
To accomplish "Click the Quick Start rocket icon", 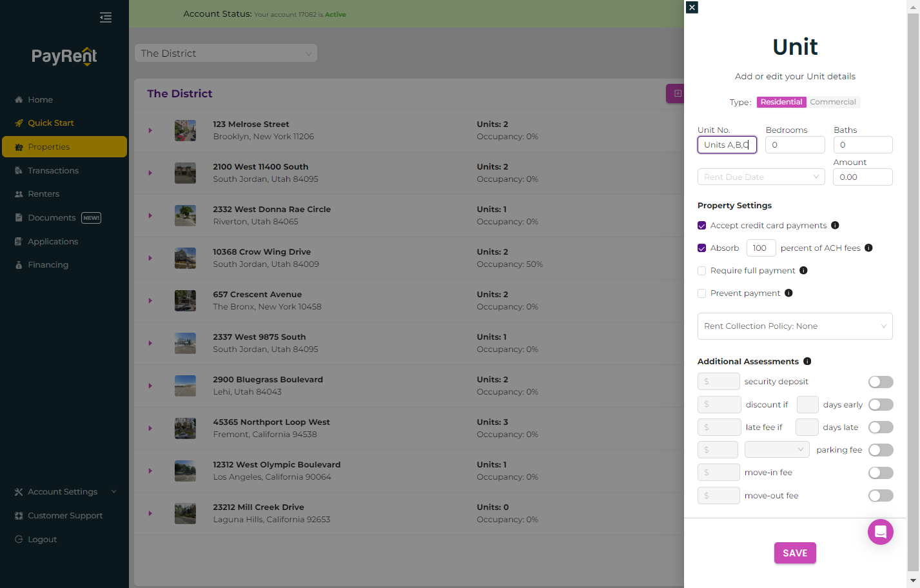I will tap(19, 123).
